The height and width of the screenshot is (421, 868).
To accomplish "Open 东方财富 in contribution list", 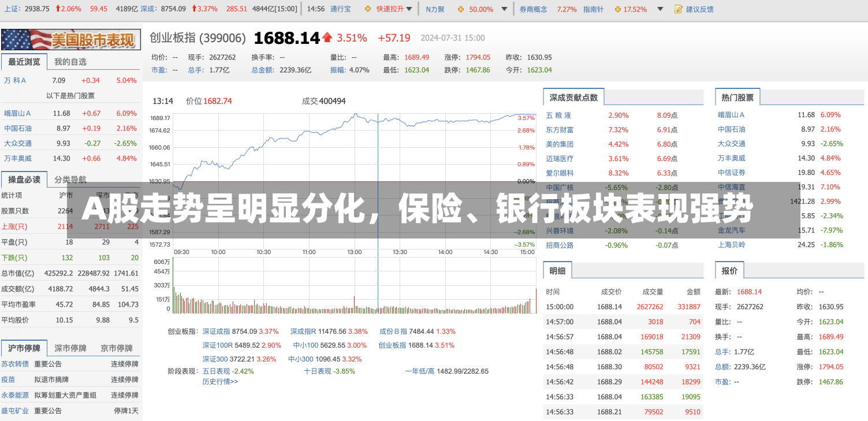I will [560, 130].
